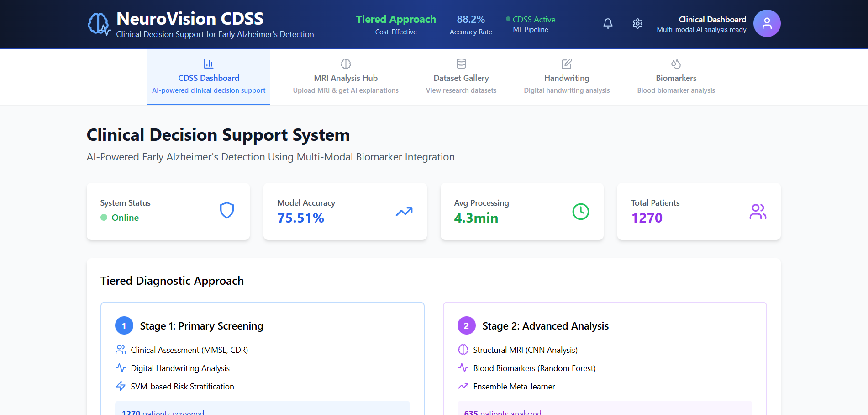Click Clinical Assessment (MMSE, CDR) text
868x415 pixels.
[189, 350]
